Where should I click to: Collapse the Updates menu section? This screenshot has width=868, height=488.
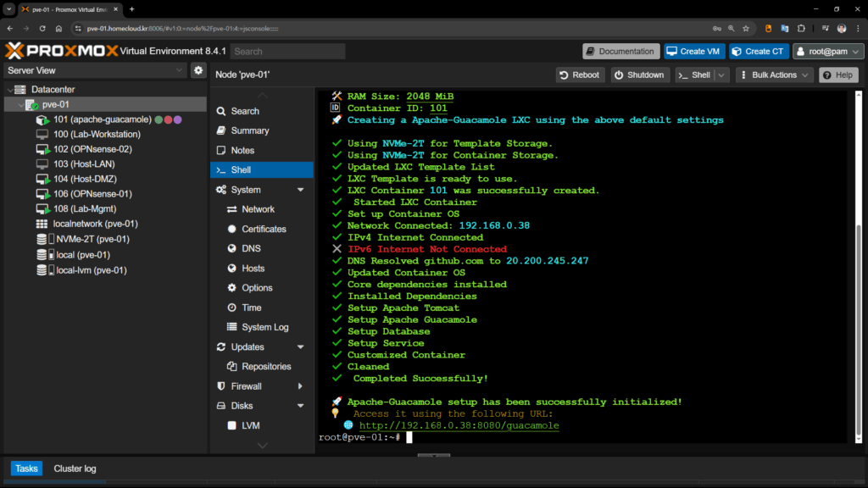[300, 347]
